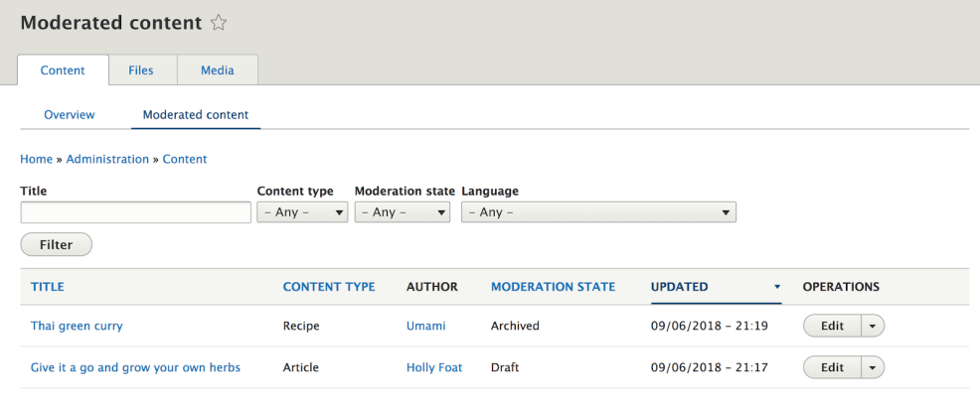Edit the Thai green curry recipe
Viewport: 980px width, 408px height.
(832, 326)
